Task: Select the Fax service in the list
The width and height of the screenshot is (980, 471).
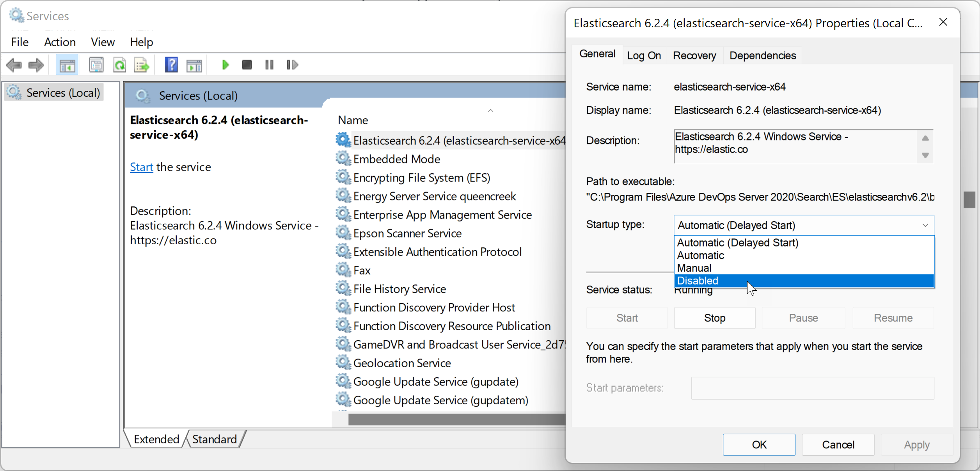Action: pos(362,270)
